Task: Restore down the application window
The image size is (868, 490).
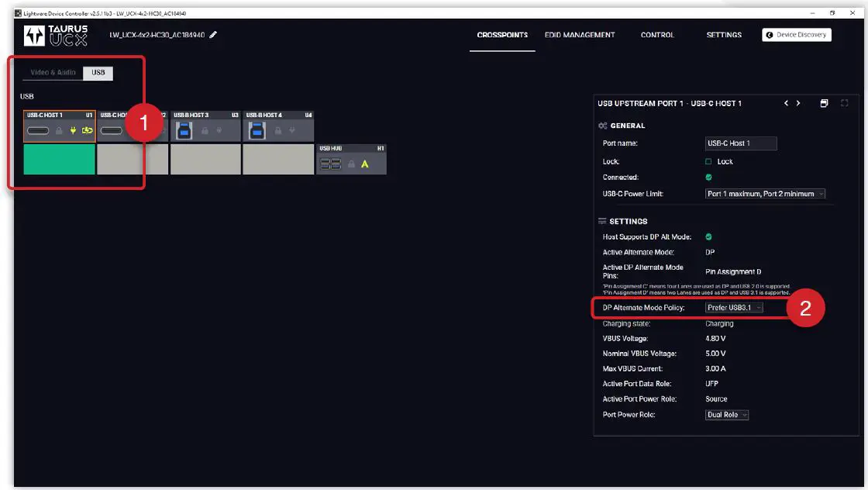Action: (832, 12)
